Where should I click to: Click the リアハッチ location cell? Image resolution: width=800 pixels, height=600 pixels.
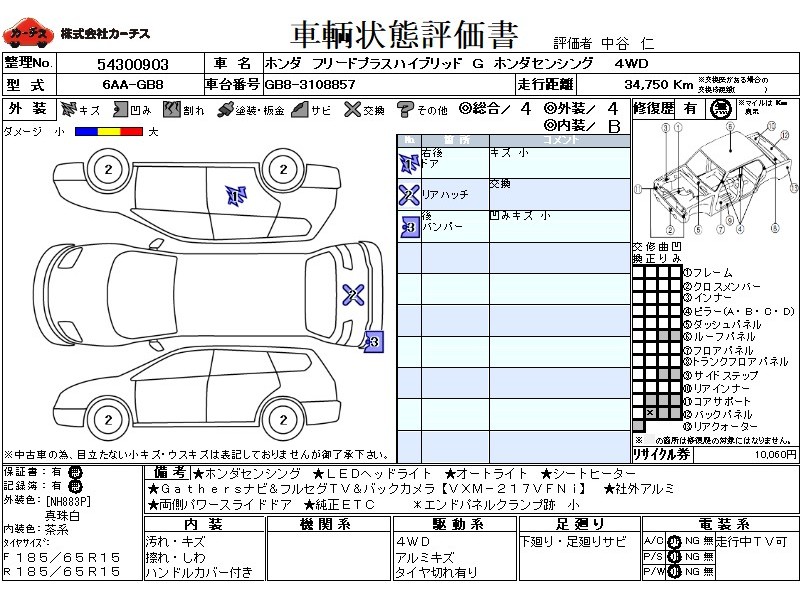[455, 194]
